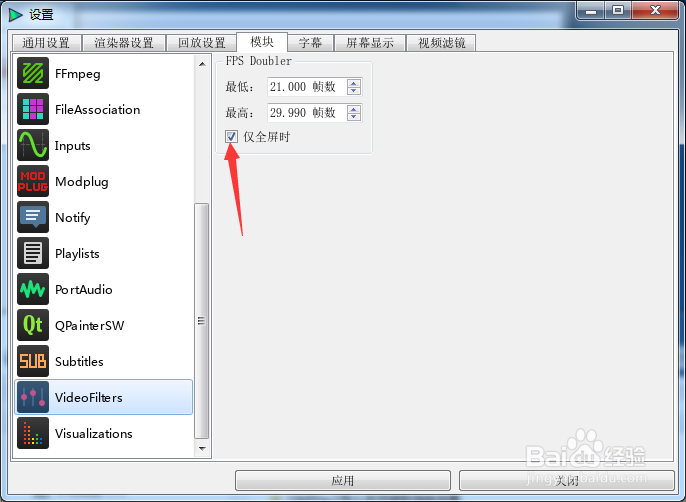Screen dimensions: 686x502
Task: Switch to the 字幕 tab
Action: pyautogui.click(x=311, y=43)
